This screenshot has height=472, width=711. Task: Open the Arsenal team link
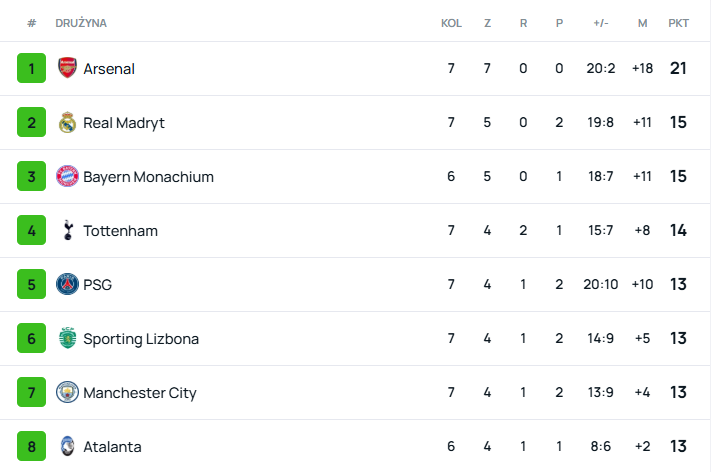tap(109, 69)
